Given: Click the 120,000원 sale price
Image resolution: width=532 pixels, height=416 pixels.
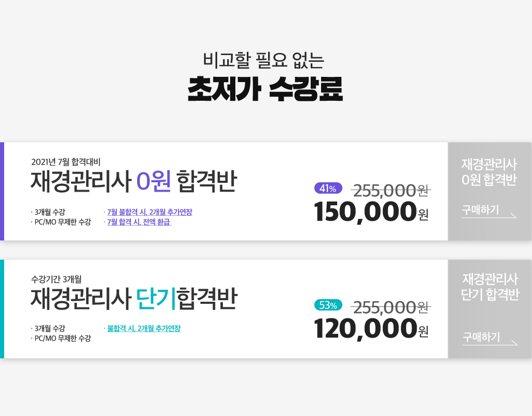Looking at the screenshot, I should click(371, 329).
